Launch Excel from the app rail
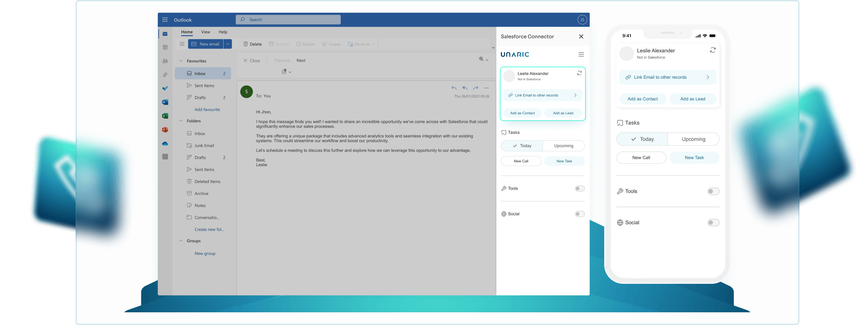The width and height of the screenshot is (868, 325). tap(165, 116)
